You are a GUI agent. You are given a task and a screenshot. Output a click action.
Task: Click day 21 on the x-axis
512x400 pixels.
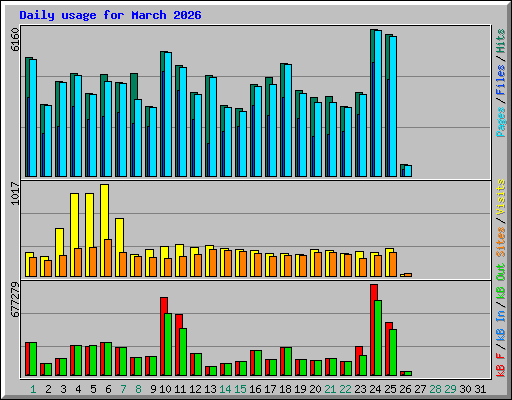[x=330, y=389]
